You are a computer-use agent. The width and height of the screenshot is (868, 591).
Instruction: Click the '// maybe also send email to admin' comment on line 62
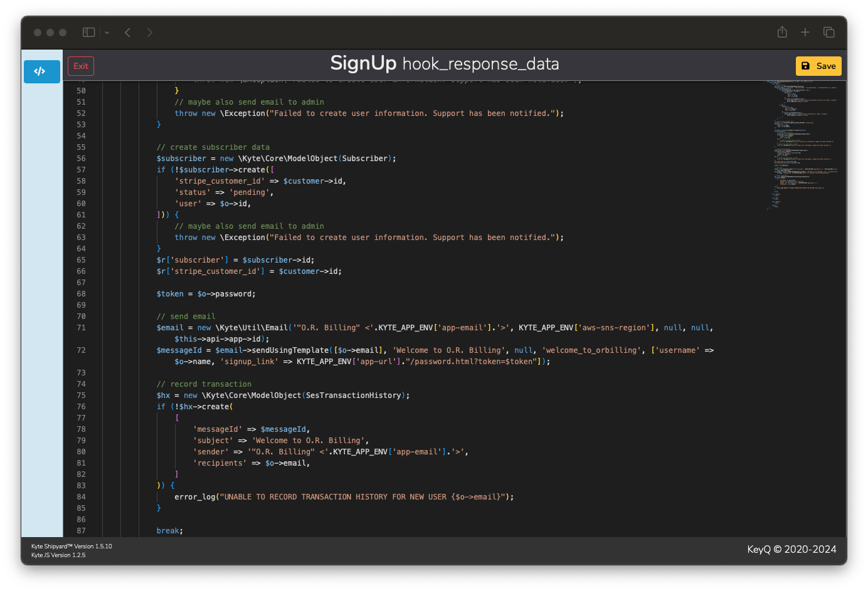click(x=250, y=226)
